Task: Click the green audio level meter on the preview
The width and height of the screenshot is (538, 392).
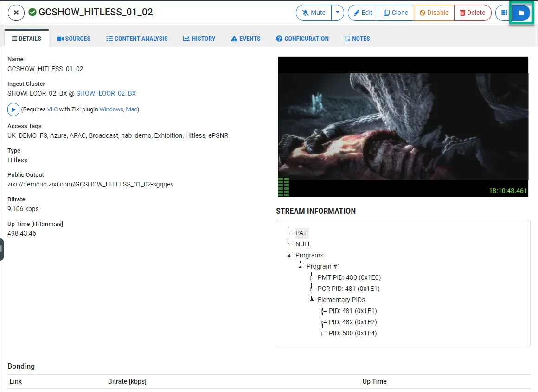Action: (x=284, y=187)
